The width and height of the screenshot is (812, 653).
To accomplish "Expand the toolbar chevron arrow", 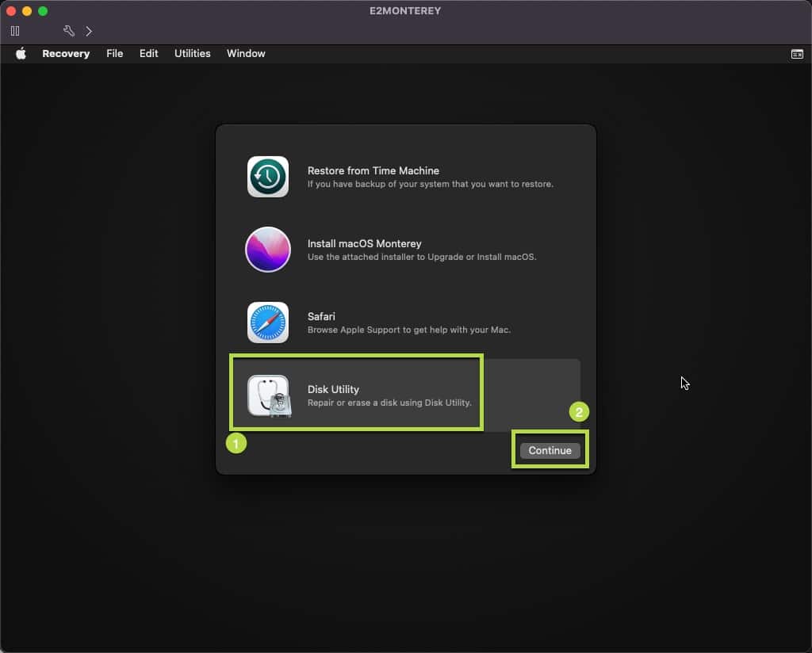I will [89, 31].
